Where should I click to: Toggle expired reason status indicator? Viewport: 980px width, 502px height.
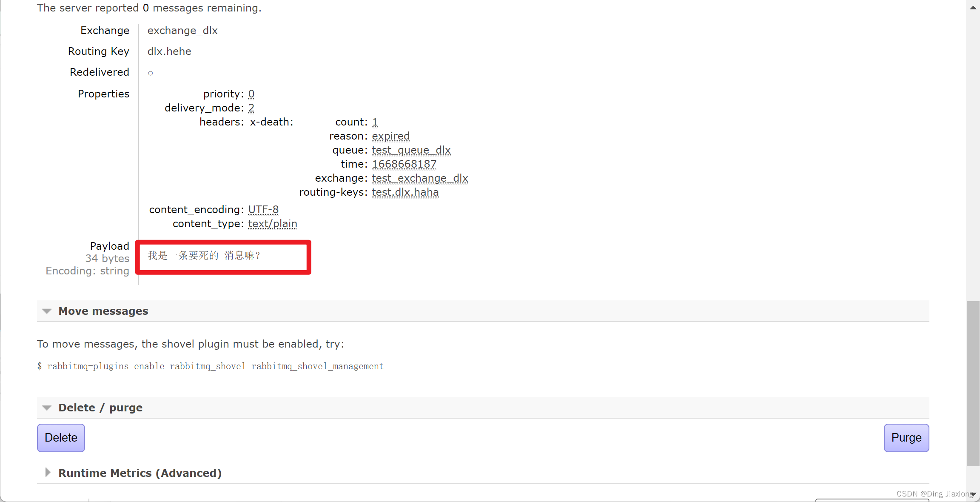390,136
